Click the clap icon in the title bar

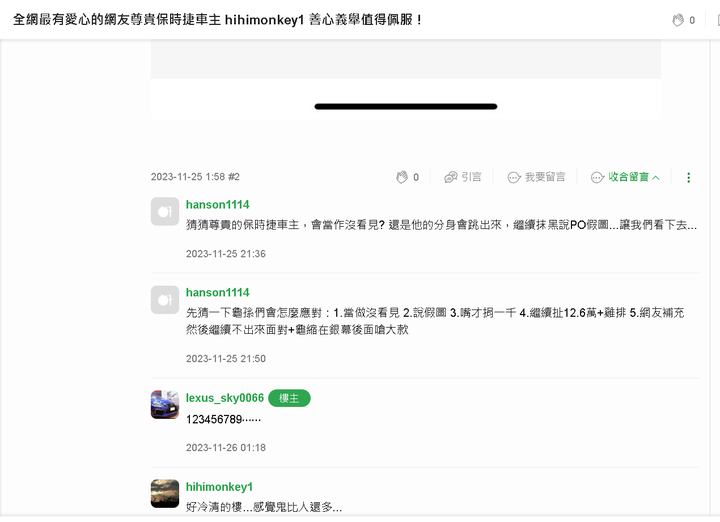[x=678, y=20]
